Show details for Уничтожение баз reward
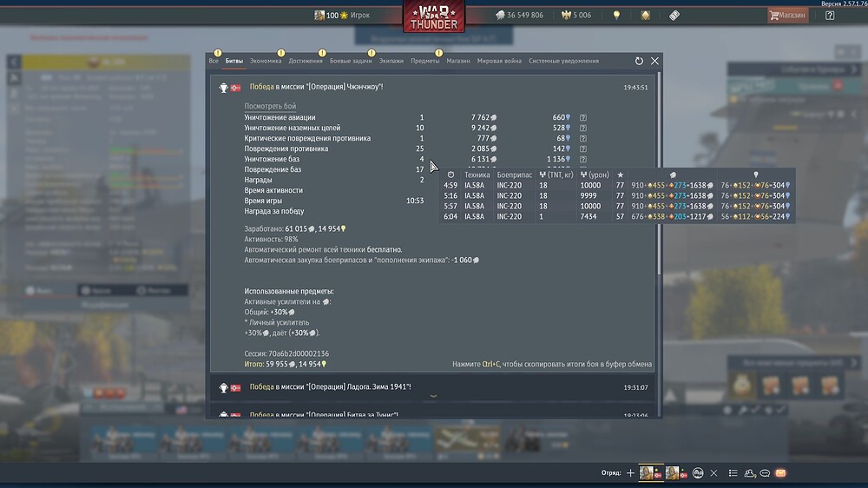 click(583, 159)
